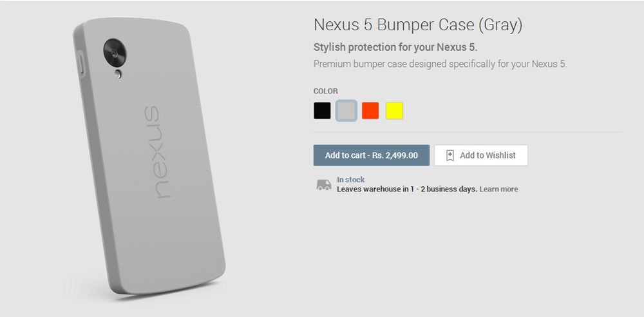This screenshot has width=644, height=317.
Task: Pick the orange-red color swatch
Action: click(x=370, y=111)
